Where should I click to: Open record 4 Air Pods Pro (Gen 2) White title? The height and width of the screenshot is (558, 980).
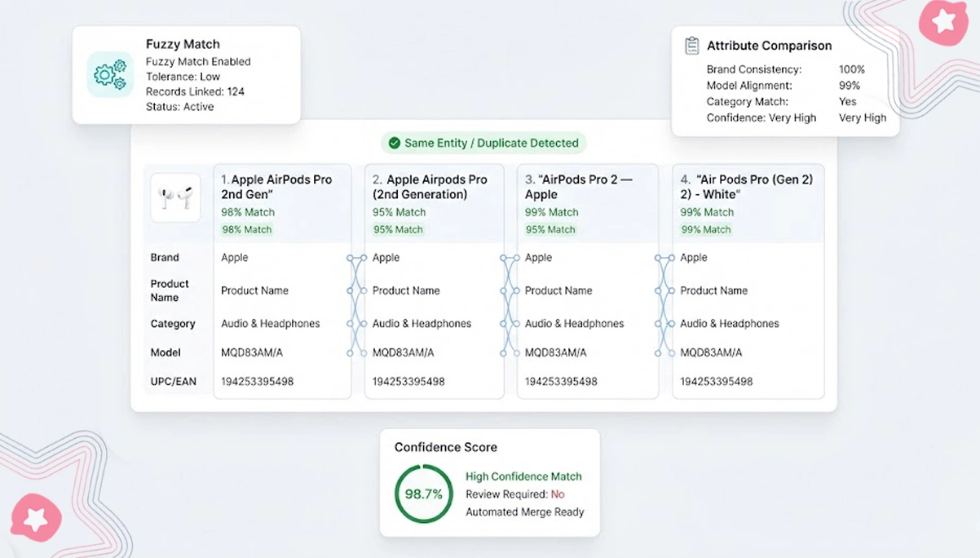pos(747,187)
